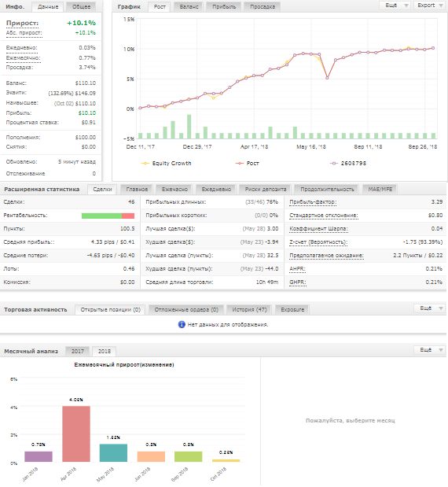Click the blue info icon
The image size is (448, 487).
click(182, 325)
